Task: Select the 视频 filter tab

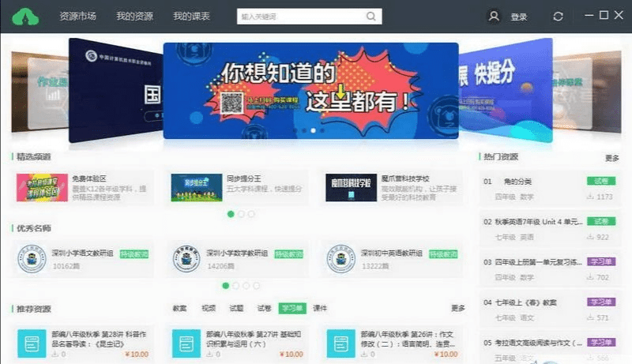Action: [x=209, y=308]
